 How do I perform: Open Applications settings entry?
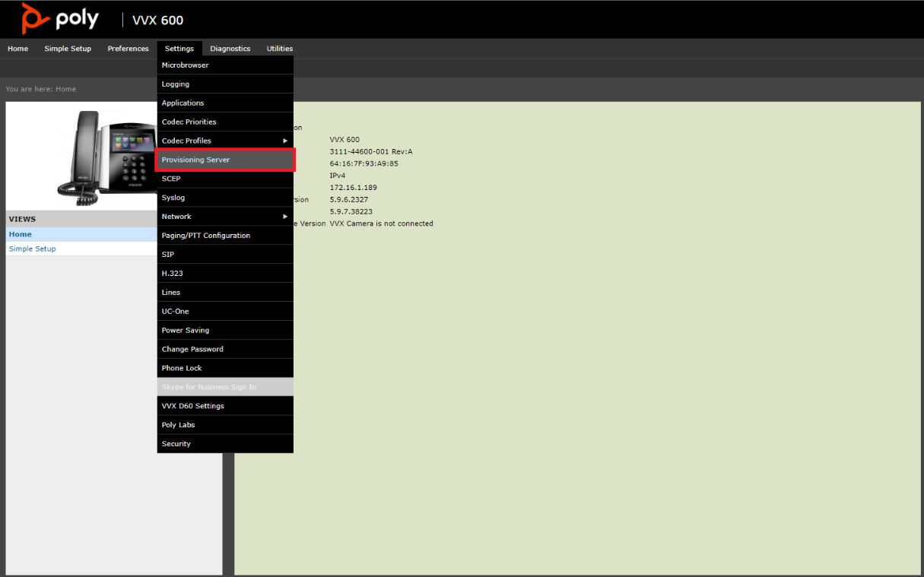(x=225, y=103)
